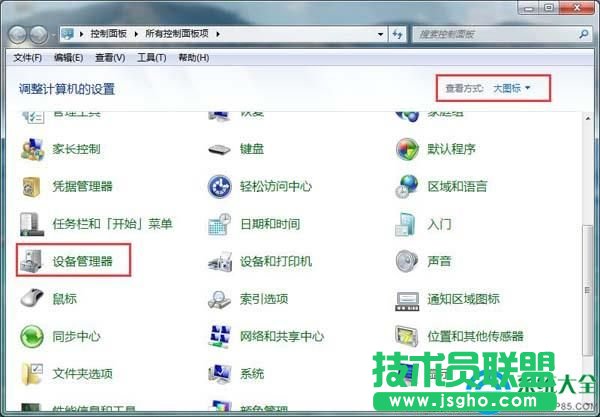The width and height of the screenshot is (600, 417).
Task: Maximize the Control Panel window
Action: pos(549,7)
